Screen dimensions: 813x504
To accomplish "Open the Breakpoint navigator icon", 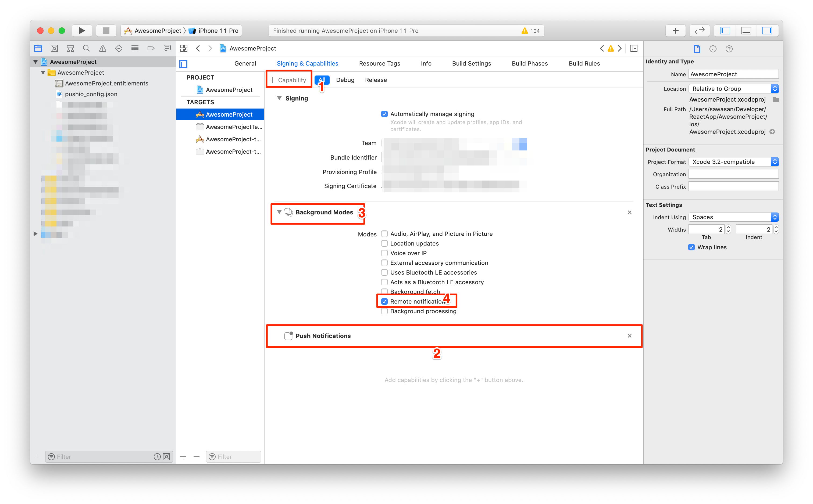I will [151, 49].
